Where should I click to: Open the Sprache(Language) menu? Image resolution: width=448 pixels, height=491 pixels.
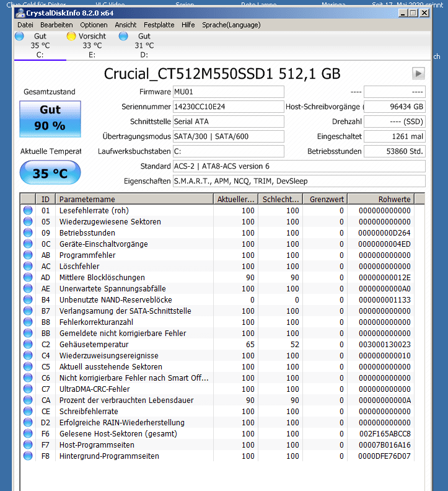(231, 25)
